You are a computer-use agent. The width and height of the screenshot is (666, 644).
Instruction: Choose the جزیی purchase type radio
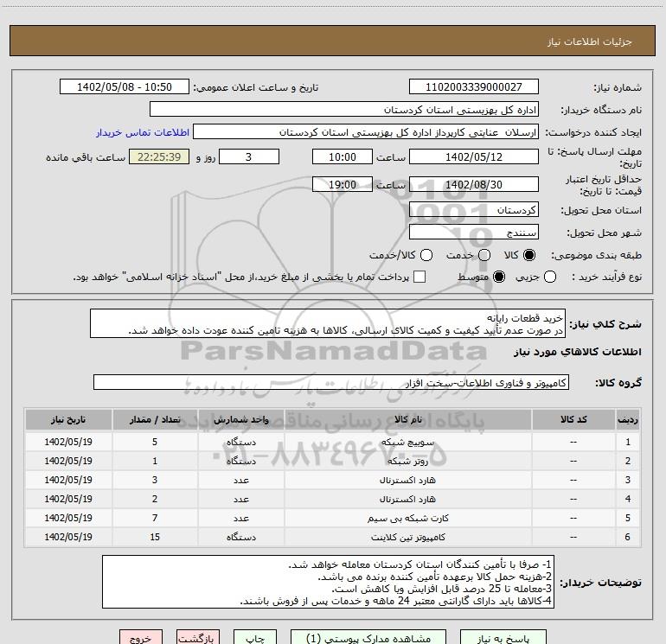[550, 277]
